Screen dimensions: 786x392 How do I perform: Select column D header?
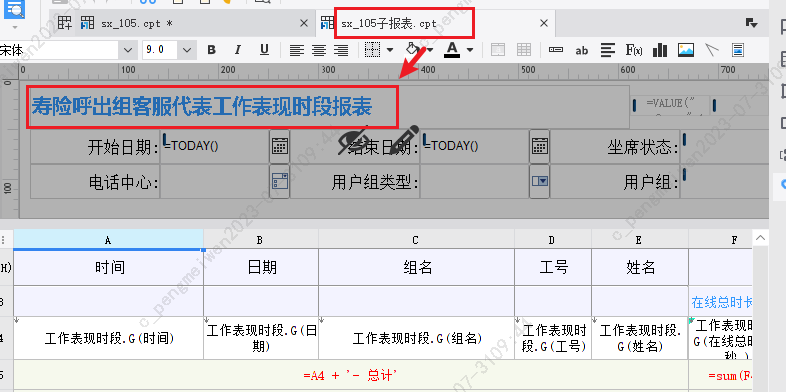coord(553,240)
